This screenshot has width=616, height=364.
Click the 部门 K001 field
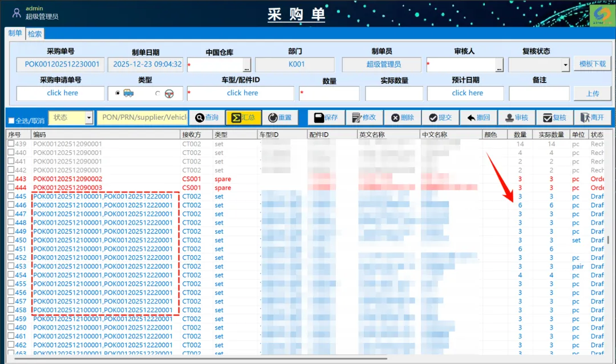[295, 64]
